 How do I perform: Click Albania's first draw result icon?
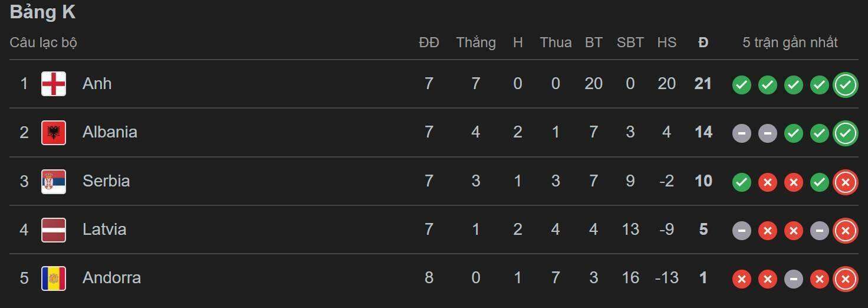coord(742,134)
